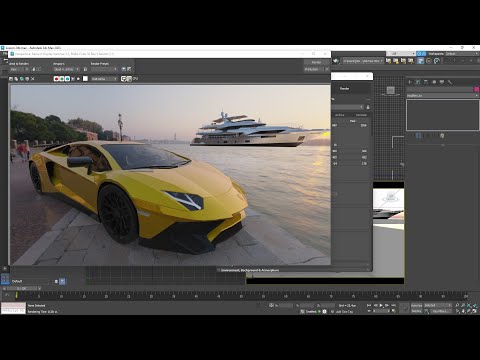Click the Render button in frame window
The width and height of the screenshot is (480, 360).
tap(316, 62)
